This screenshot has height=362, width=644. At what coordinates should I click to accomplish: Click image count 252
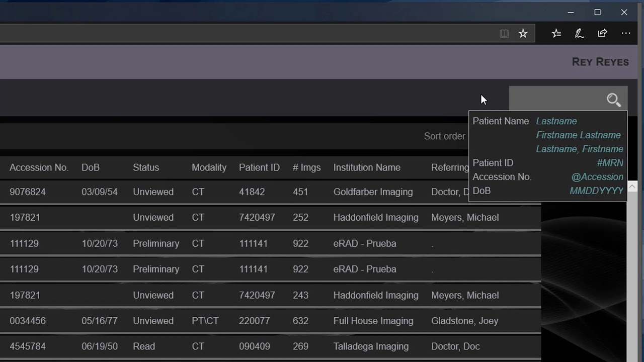click(x=300, y=218)
